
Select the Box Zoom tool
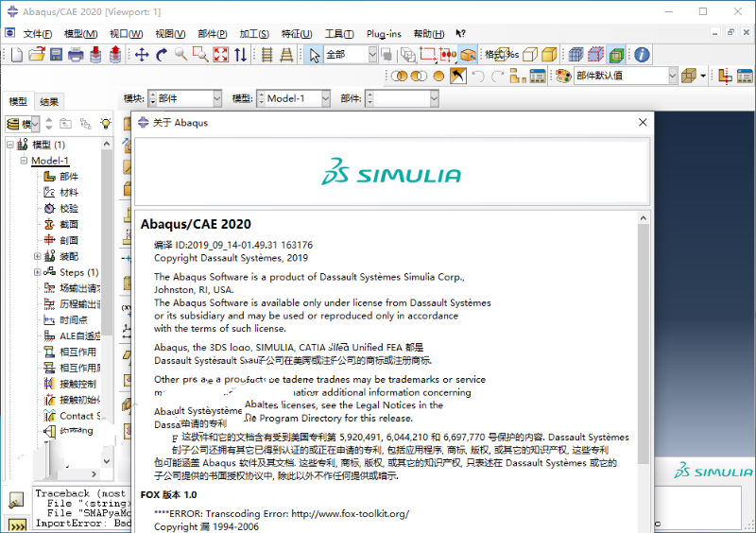pos(200,55)
